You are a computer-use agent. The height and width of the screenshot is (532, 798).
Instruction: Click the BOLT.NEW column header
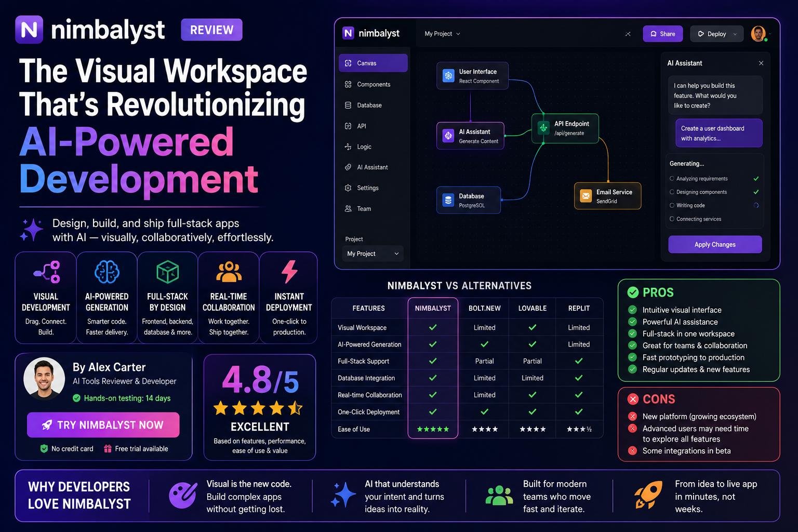pos(485,308)
